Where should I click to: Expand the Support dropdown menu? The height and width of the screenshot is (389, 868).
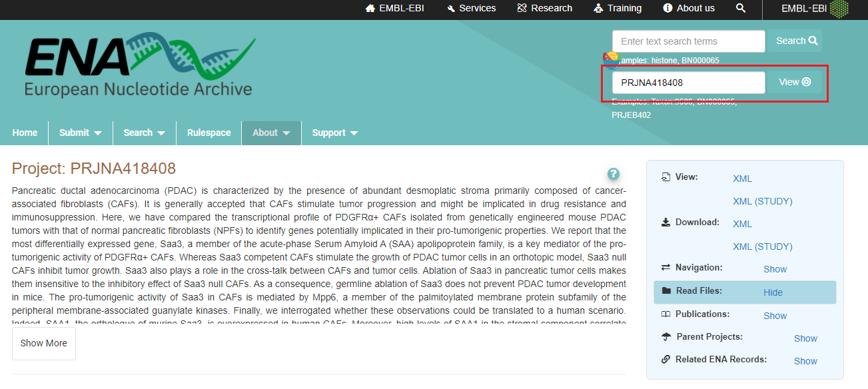[335, 133]
